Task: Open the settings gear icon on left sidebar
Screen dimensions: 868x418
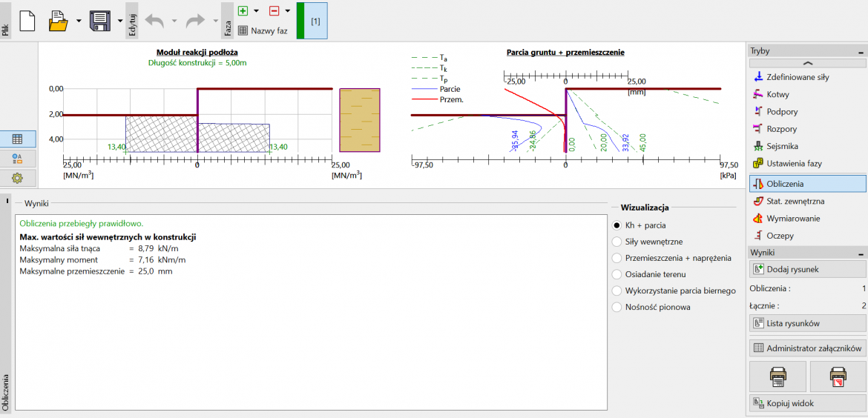Action: (17, 178)
